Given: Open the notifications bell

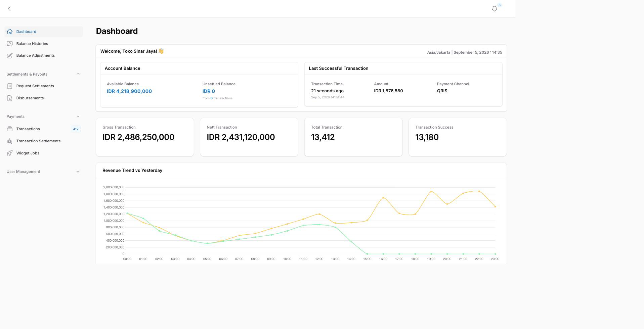Looking at the screenshot, I should 495,9.
